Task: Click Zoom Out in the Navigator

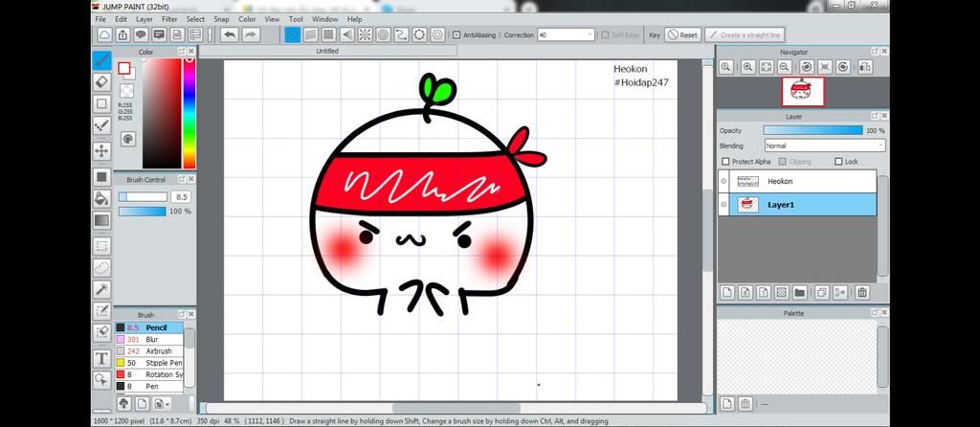Action: pyautogui.click(x=784, y=67)
